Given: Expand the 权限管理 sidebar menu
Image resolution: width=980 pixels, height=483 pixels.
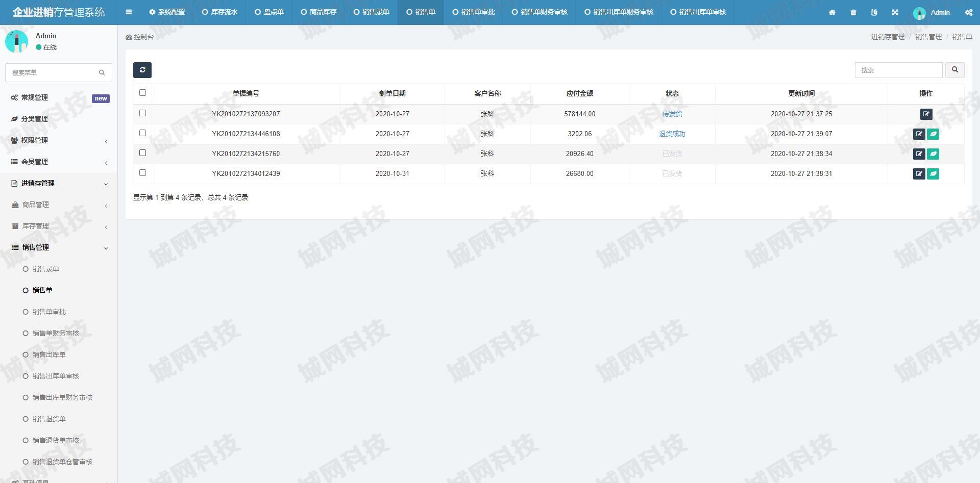Looking at the screenshot, I should pos(59,141).
